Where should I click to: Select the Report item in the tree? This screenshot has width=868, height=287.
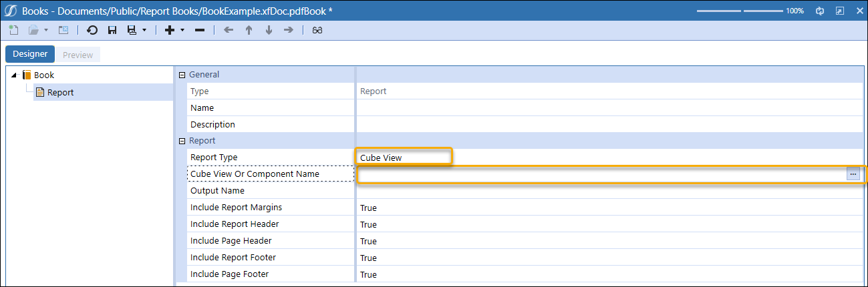click(x=60, y=92)
